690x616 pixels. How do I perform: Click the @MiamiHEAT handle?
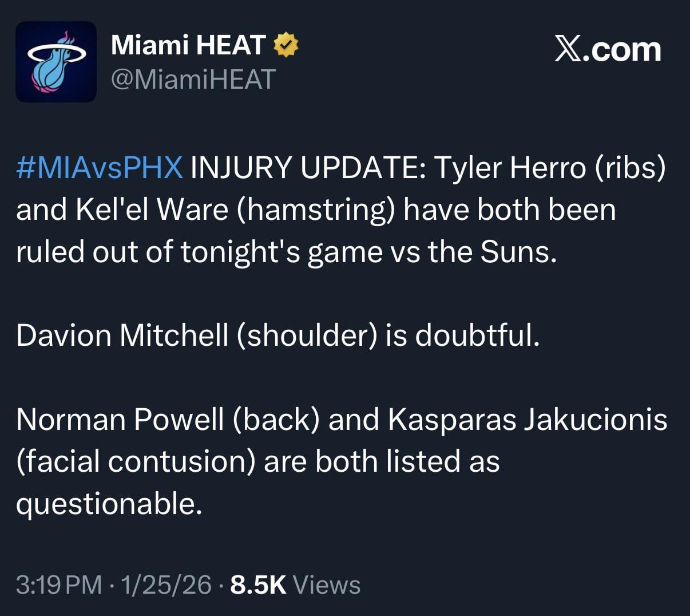point(193,79)
